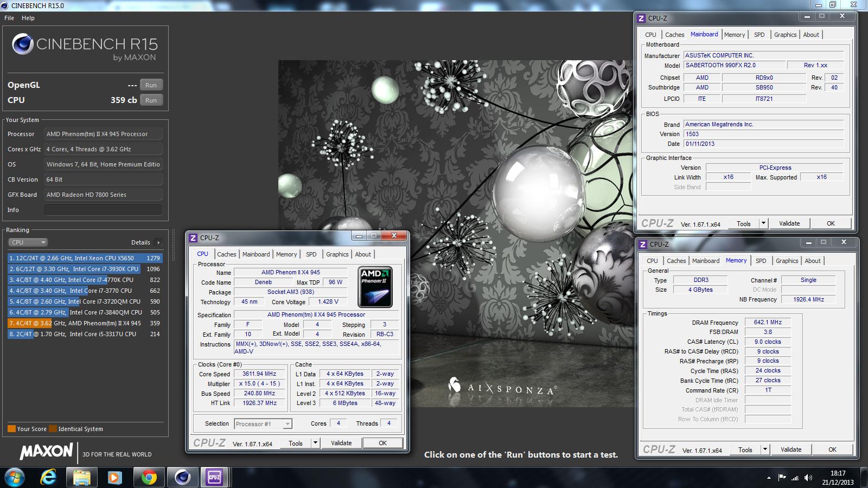The width and height of the screenshot is (868, 488).
Task: Open the Windows Start menu
Action: pyautogui.click(x=15, y=477)
